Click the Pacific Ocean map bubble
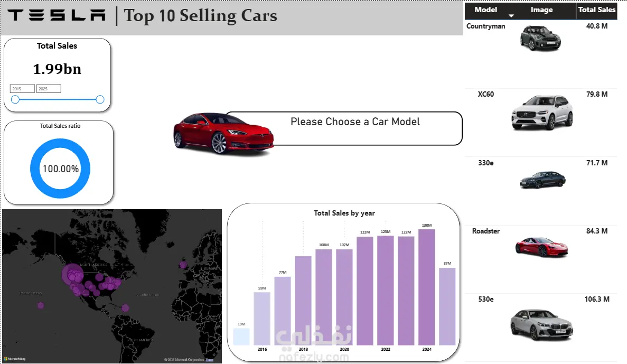This screenshot has height=364, width=627. click(x=41, y=305)
